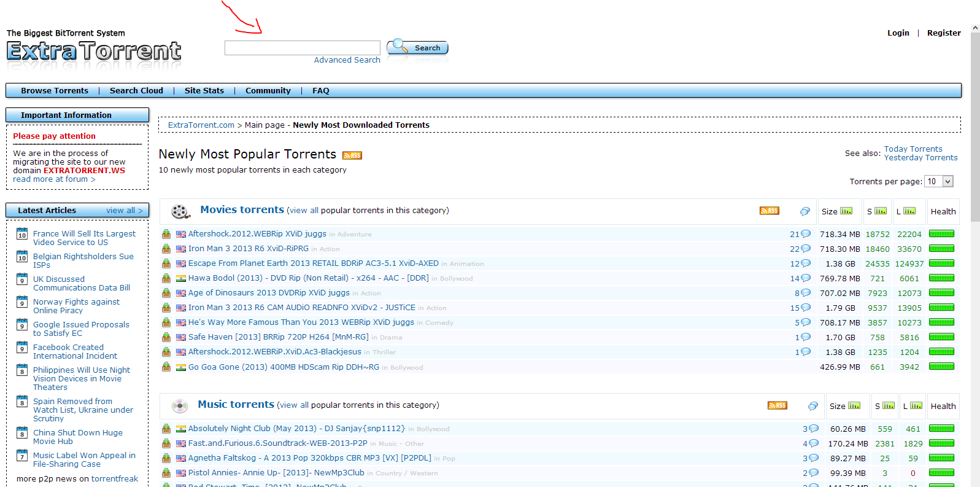
Task: Open He's Way More Famous Than You torrent
Action: pos(301,322)
